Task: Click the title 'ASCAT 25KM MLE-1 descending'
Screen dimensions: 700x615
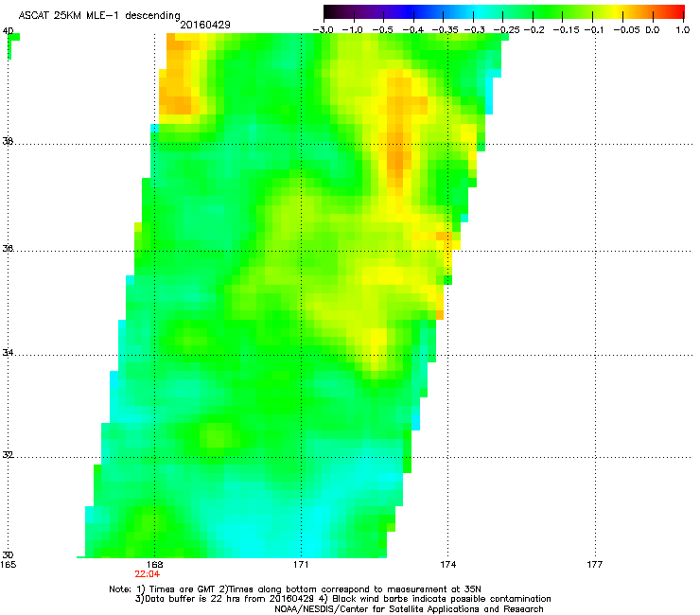Action: pos(99,16)
